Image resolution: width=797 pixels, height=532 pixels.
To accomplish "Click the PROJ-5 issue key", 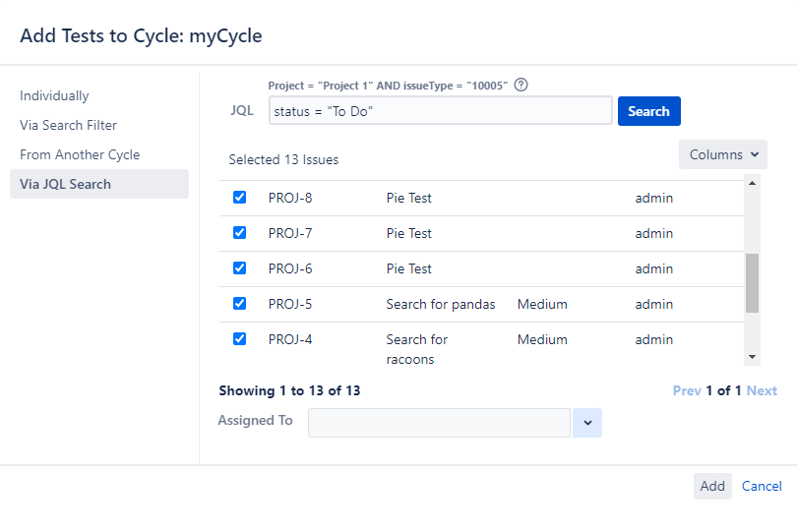I will (290, 304).
